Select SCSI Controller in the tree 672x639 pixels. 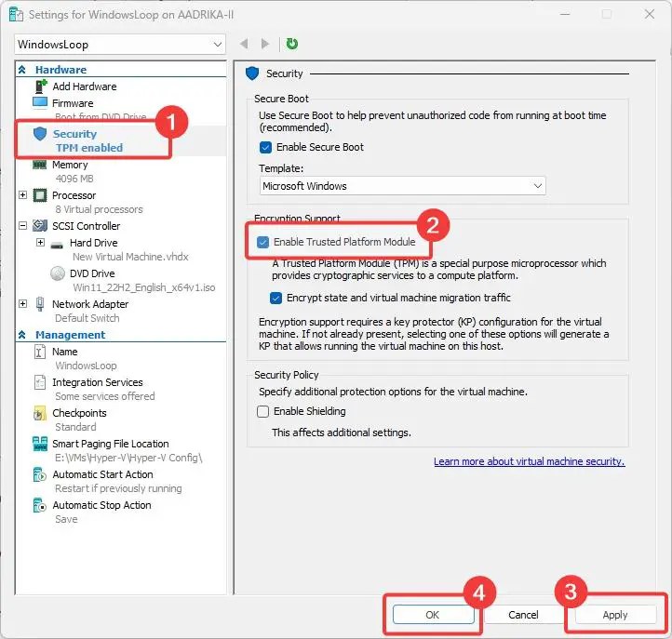(x=87, y=226)
